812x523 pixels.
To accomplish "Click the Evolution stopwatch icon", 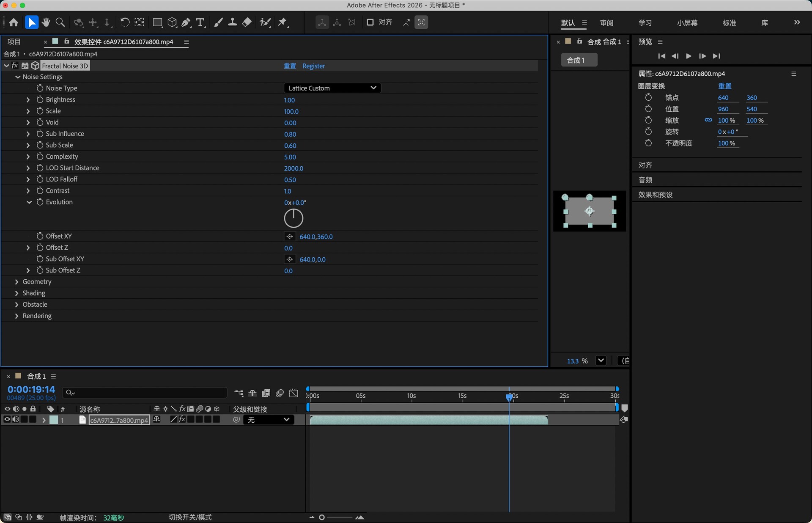I will pyautogui.click(x=40, y=202).
